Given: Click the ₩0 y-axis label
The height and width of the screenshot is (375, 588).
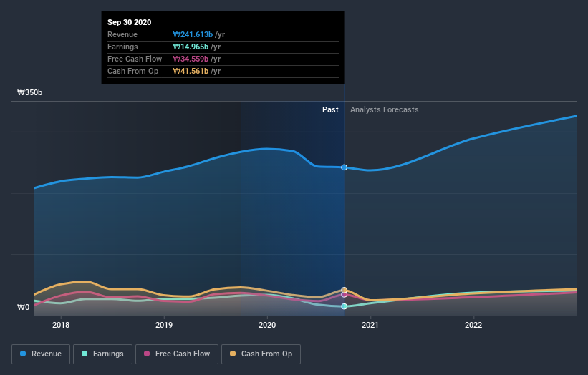Looking at the screenshot, I should (x=23, y=307).
